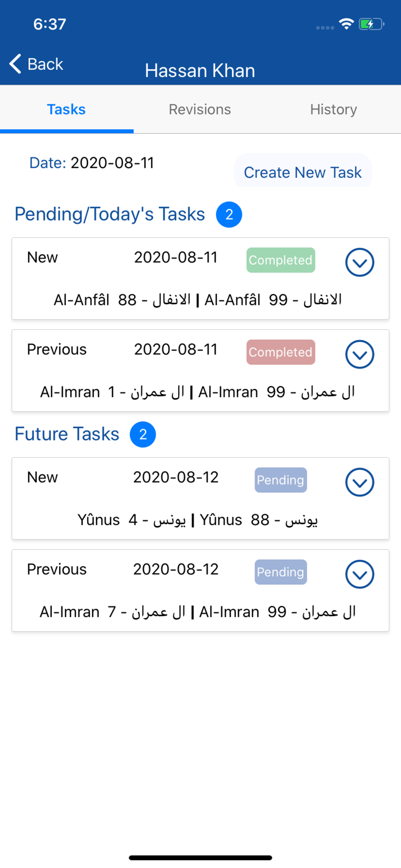This screenshot has width=401, height=868.
Task: Expand the Al-Imran 1 previous task chevron
Action: click(x=360, y=354)
